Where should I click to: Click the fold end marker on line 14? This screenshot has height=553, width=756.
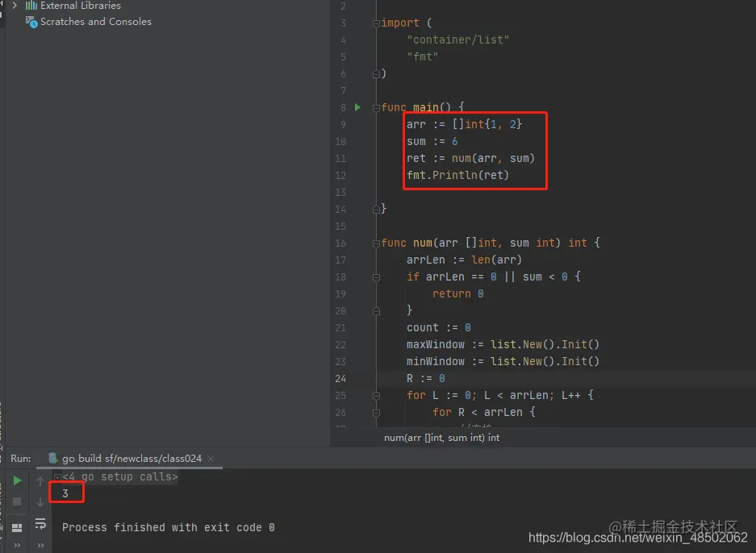click(x=376, y=210)
